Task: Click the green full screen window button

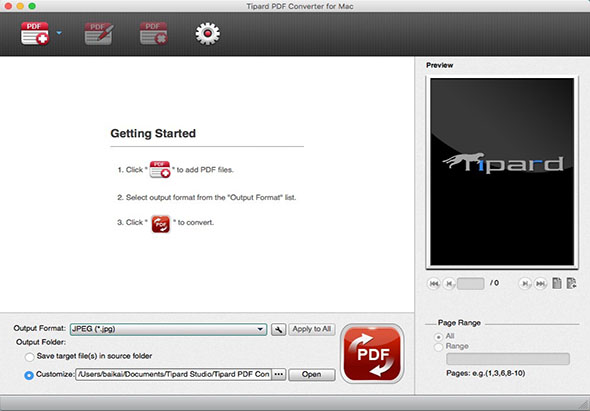Action: [32, 6]
